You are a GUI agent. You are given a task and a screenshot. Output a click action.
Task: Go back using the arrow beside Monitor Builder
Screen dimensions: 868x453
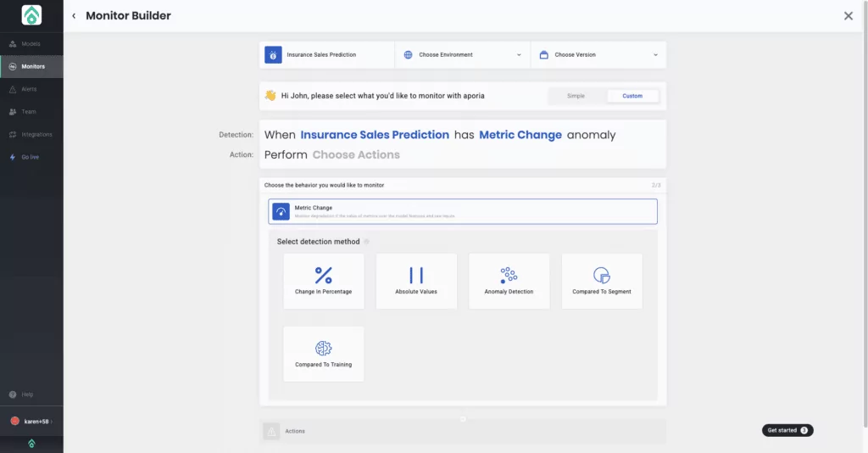click(74, 16)
